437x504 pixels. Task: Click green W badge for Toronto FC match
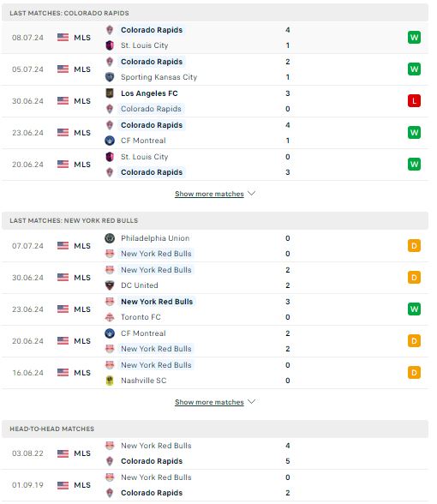(x=414, y=309)
